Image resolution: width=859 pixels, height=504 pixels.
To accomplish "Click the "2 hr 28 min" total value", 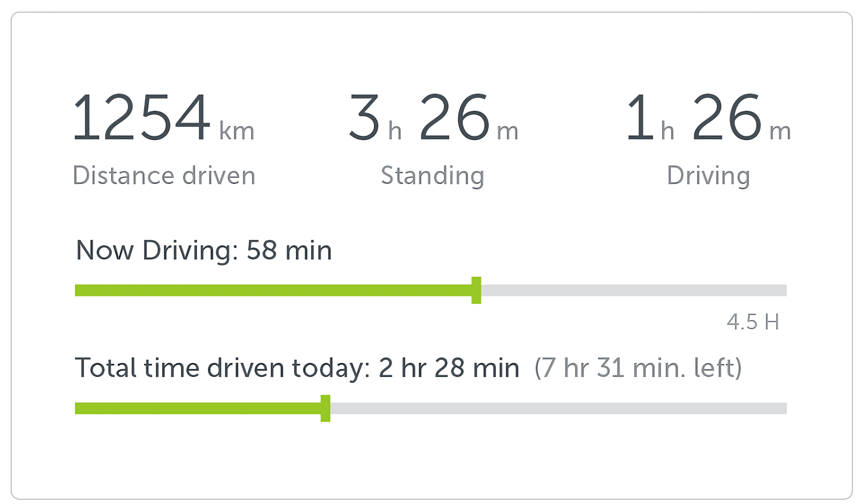I will 449,368.
